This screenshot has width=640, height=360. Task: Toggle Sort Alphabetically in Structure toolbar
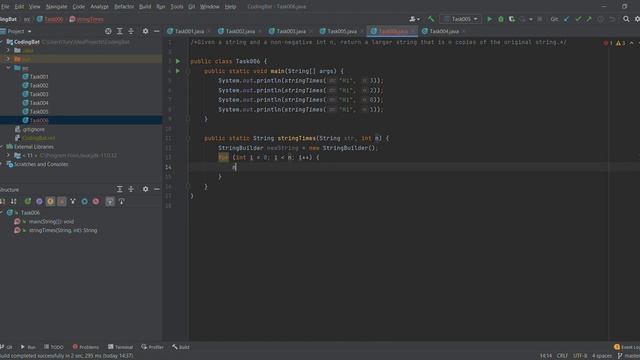pyautogui.click(x=13, y=201)
